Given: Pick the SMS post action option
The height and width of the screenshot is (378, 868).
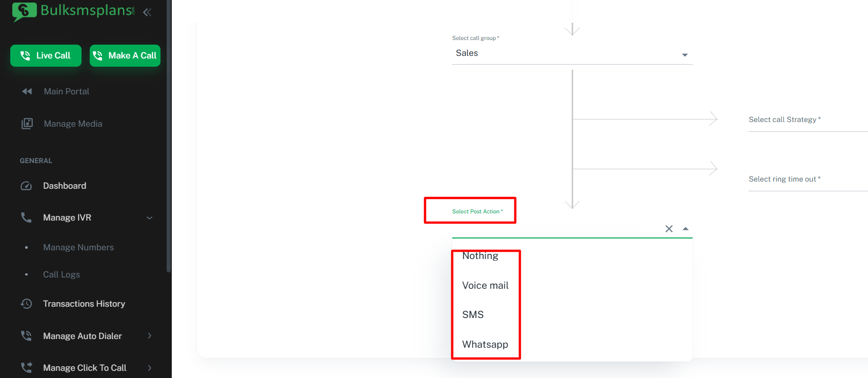Looking at the screenshot, I should pos(473,314).
